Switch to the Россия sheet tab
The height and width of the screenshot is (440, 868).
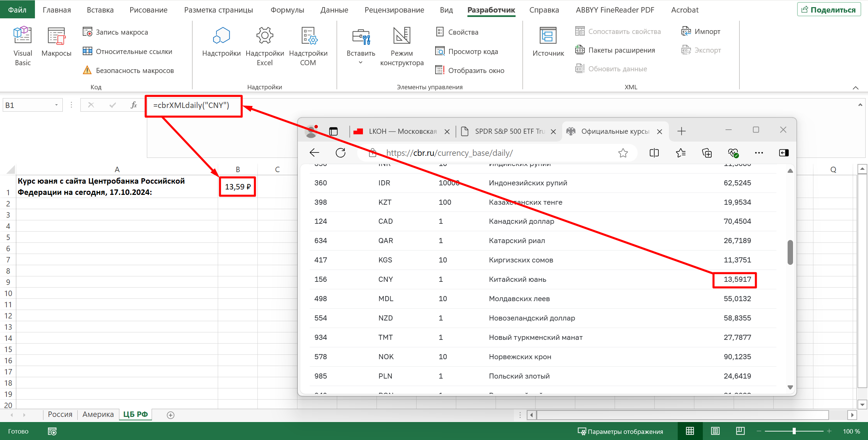[x=60, y=415]
